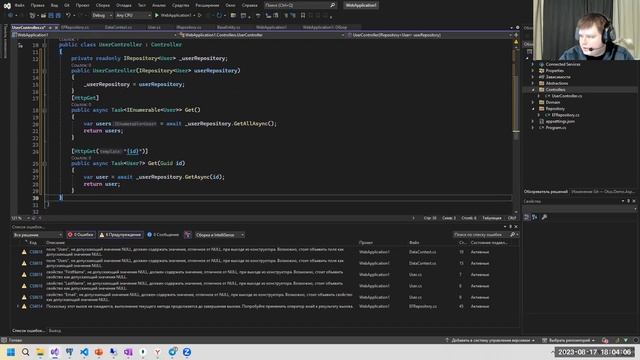Collapse the Repository folder

[x=533, y=109]
